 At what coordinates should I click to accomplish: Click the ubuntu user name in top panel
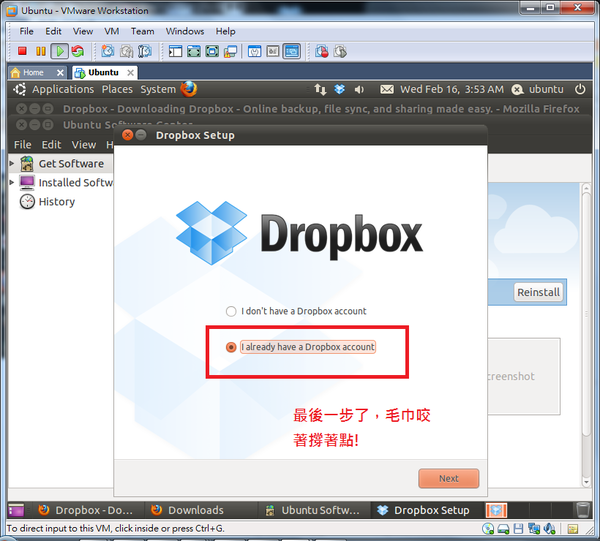[546, 89]
